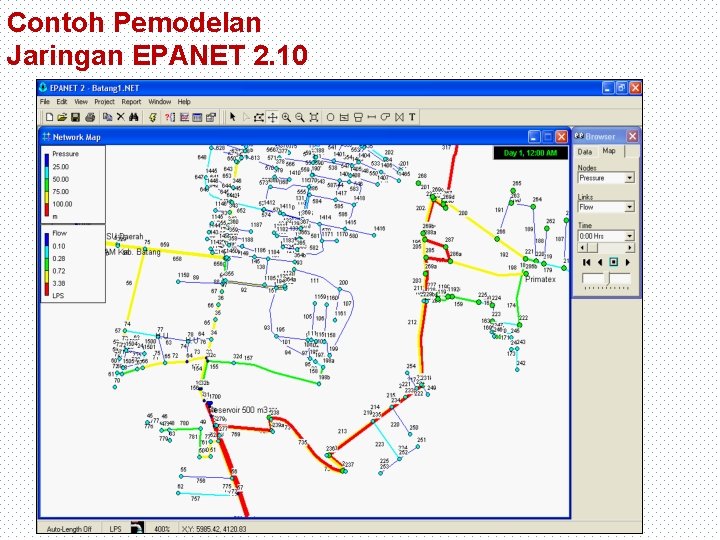The image size is (720, 540).
Task: Click the Flow legend box
Action: (73, 264)
